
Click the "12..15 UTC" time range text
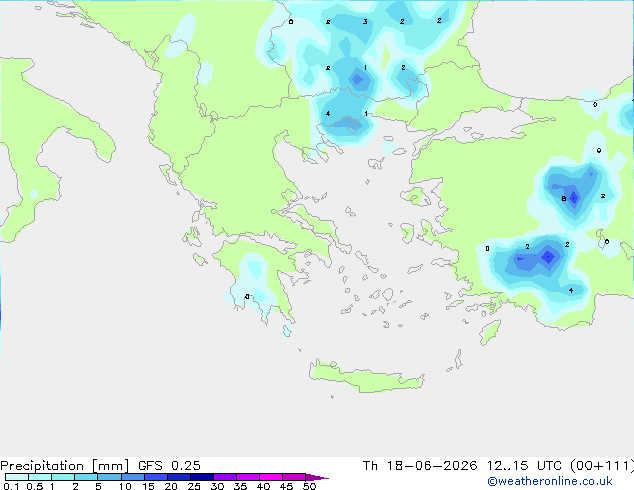(524, 466)
